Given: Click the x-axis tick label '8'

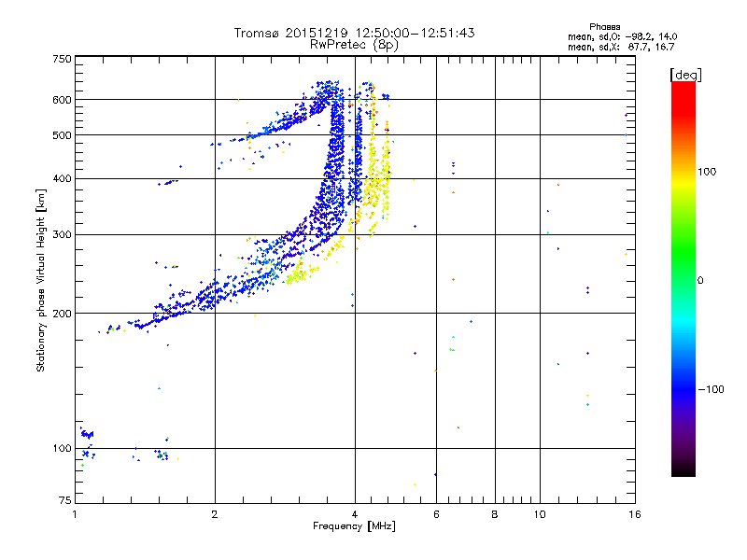Looking at the screenshot, I should 495,514.
